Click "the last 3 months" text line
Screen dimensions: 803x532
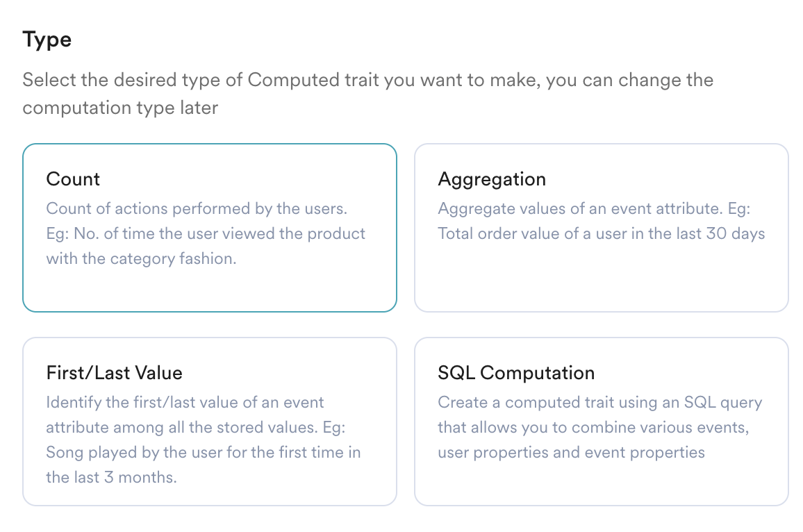point(111,477)
